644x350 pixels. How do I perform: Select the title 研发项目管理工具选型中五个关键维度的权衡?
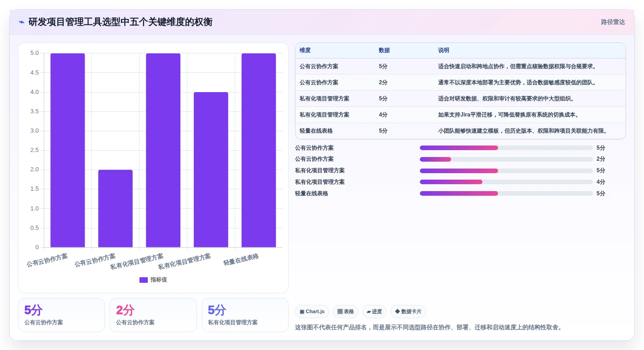[120, 22]
